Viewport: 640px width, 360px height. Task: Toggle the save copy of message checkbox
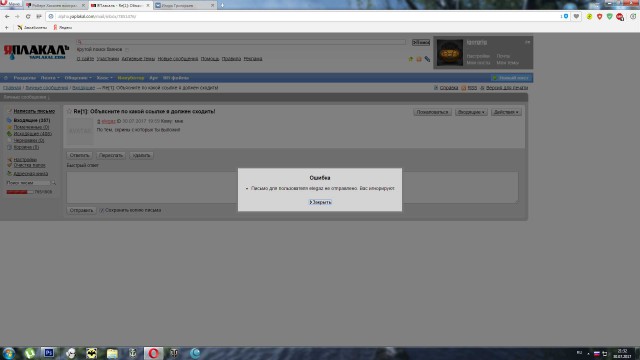pos(102,210)
